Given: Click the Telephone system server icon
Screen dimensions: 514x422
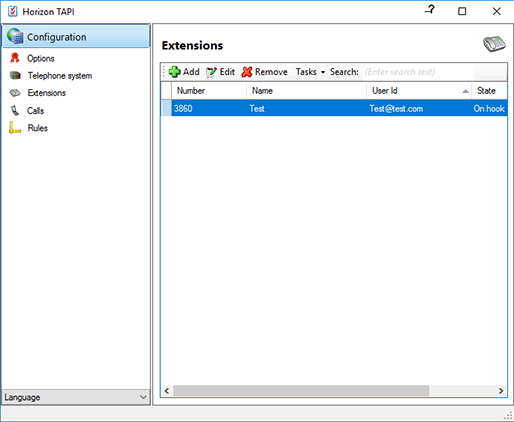Looking at the screenshot, I should (15, 75).
